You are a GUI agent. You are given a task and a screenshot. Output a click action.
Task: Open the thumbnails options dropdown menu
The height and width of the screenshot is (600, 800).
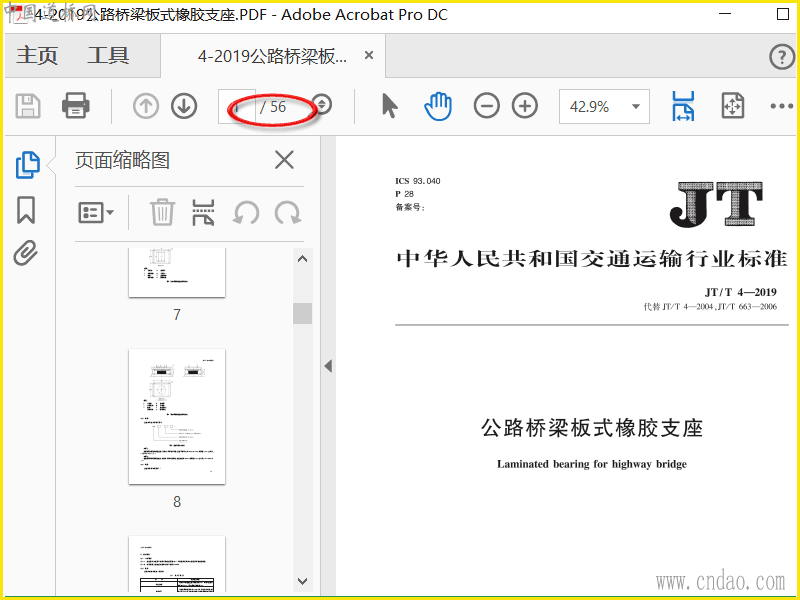96,212
